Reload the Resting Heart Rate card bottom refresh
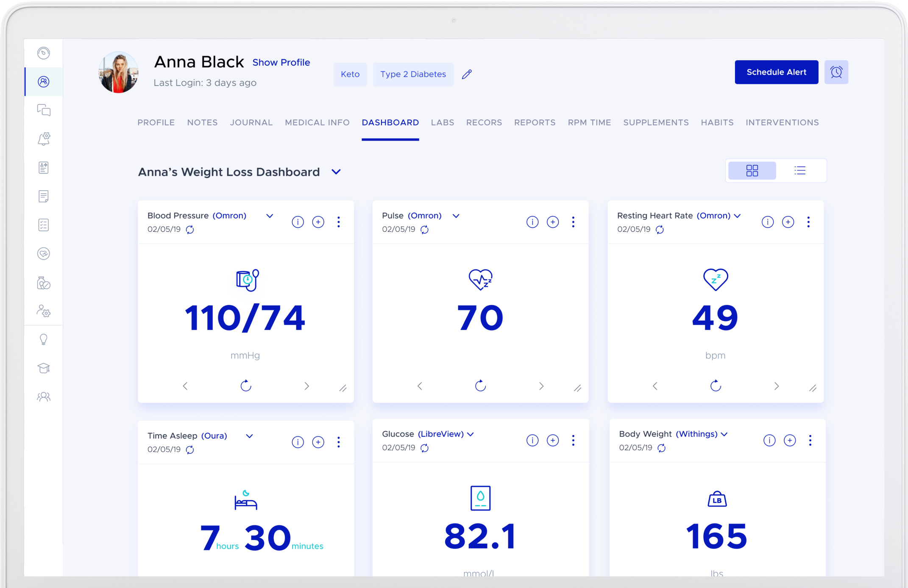This screenshot has width=908, height=588. coord(716,386)
